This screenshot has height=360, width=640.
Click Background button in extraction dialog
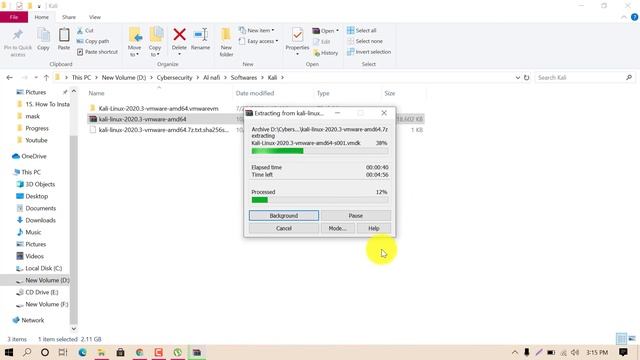284,216
